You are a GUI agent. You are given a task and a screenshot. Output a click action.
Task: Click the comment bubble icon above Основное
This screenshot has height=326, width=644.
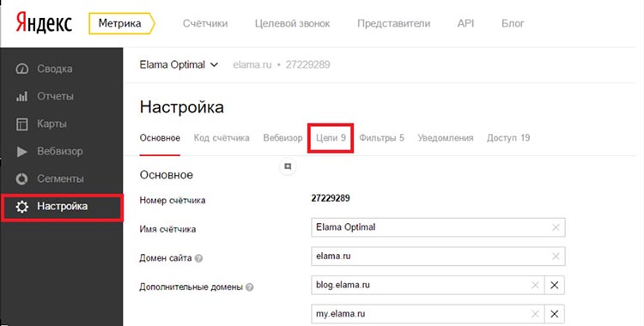288,166
